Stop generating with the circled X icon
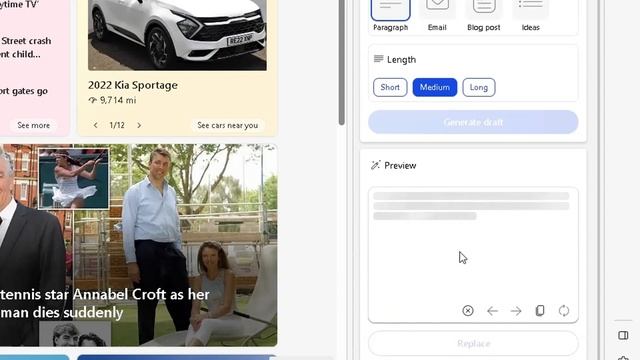 pyautogui.click(x=468, y=311)
